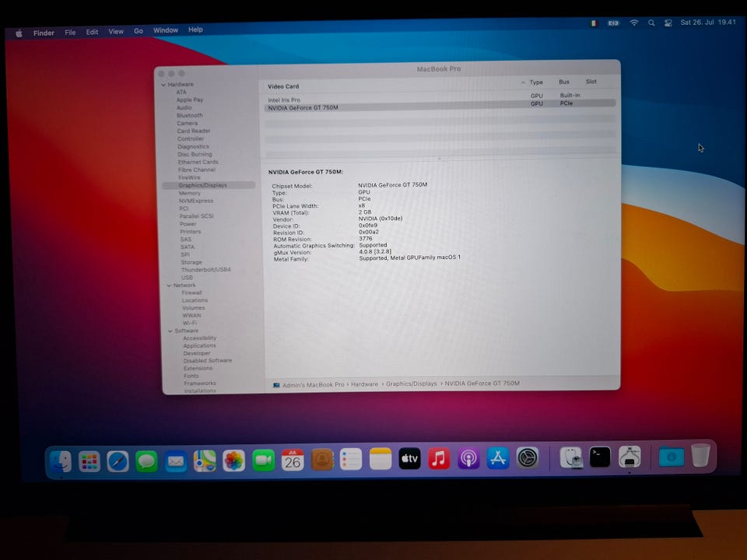Select Graphics/Displays in the sidebar
This screenshot has width=747, height=560.
[x=209, y=185]
